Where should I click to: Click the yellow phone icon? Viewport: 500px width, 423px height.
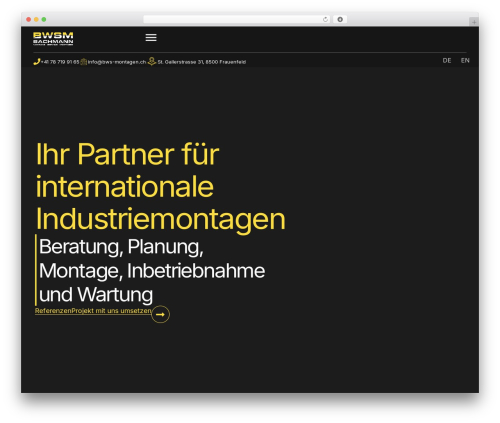click(x=37, y=62)
